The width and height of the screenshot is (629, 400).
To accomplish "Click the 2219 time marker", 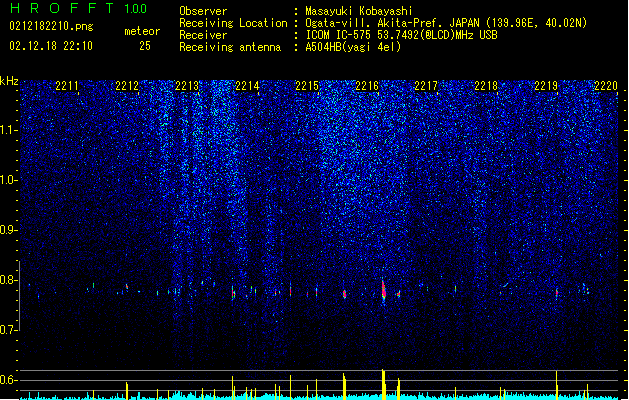I will pos(546,85).
